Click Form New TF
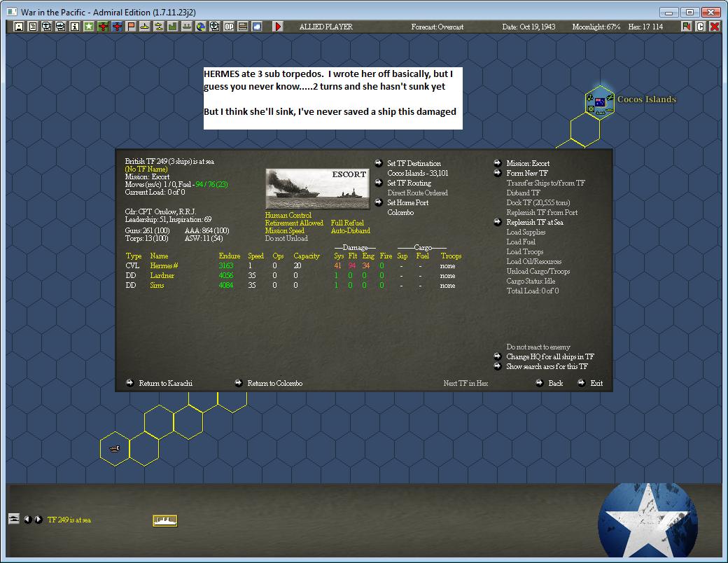Image resolution: width=728 pixels, height=563 pixels. (527, 173)
